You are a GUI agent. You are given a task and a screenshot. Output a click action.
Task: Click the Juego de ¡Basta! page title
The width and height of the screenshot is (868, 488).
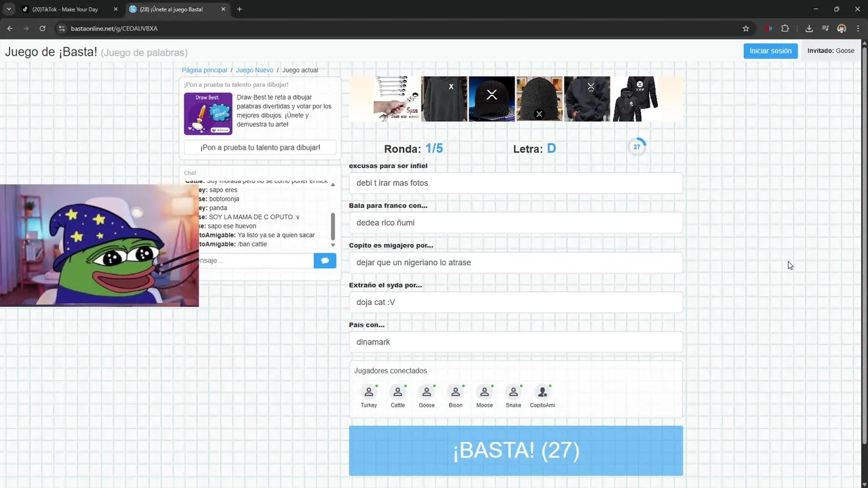coord(51,52)
